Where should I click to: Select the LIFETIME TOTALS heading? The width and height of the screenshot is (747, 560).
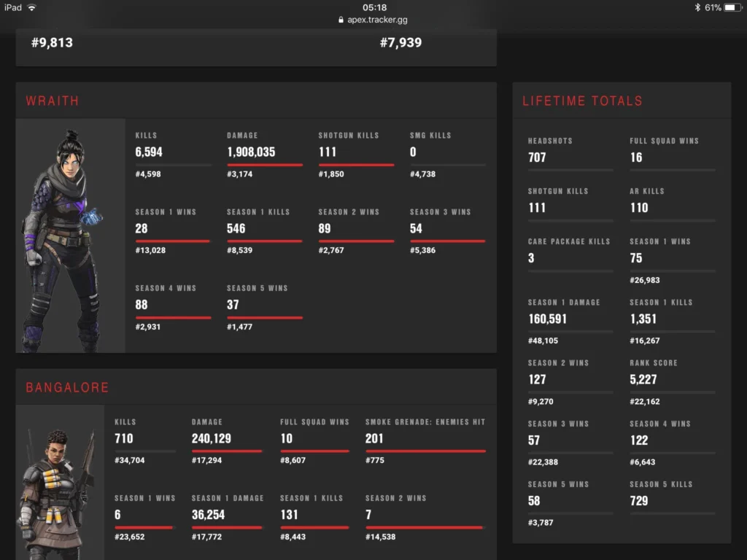[584, 101]
